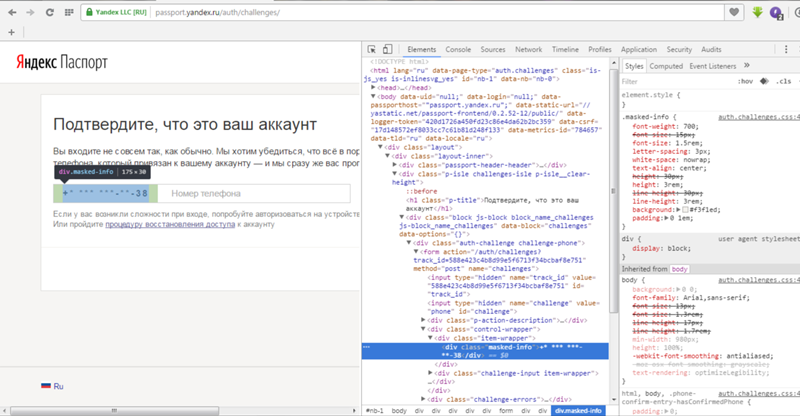800x416 pixels.
Task: Toggle the .cls class editor button
Action: click(784, 81)
